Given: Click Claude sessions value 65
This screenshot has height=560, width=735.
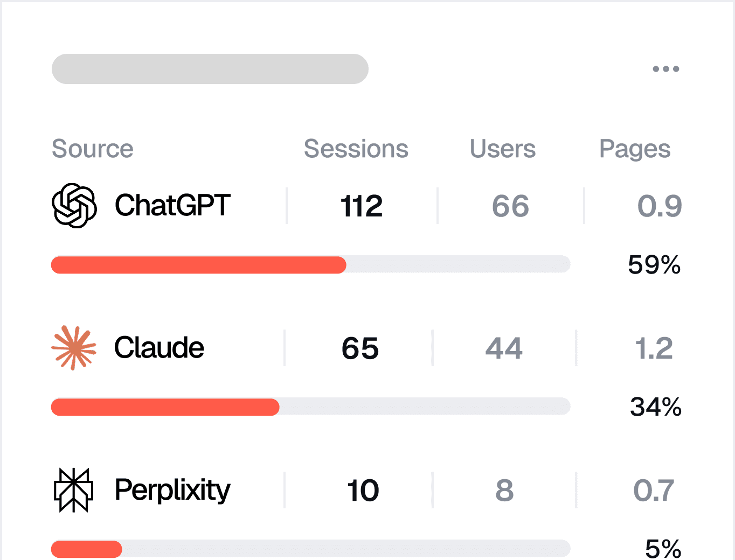Looking at the screenshot, I should (x=360, y=348).
